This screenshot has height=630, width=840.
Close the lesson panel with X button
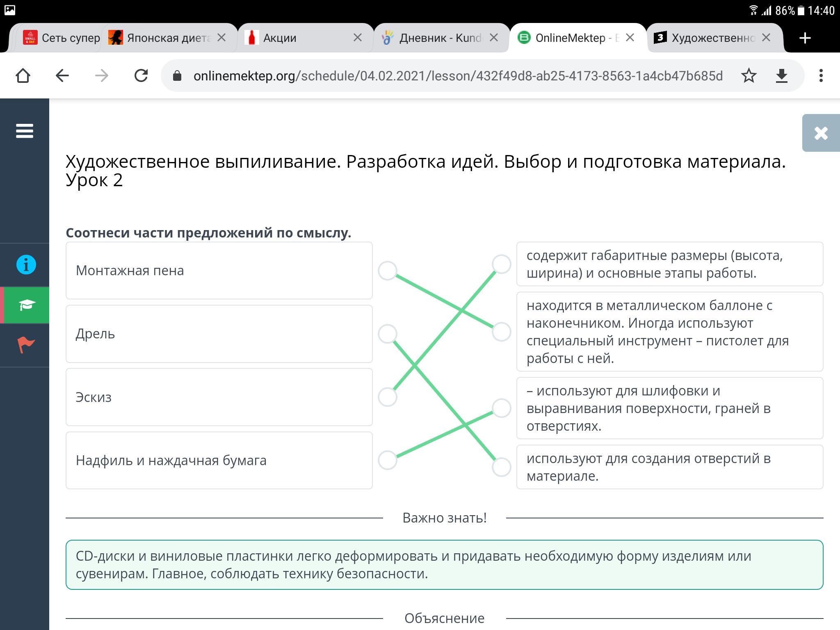click(821, 133)
